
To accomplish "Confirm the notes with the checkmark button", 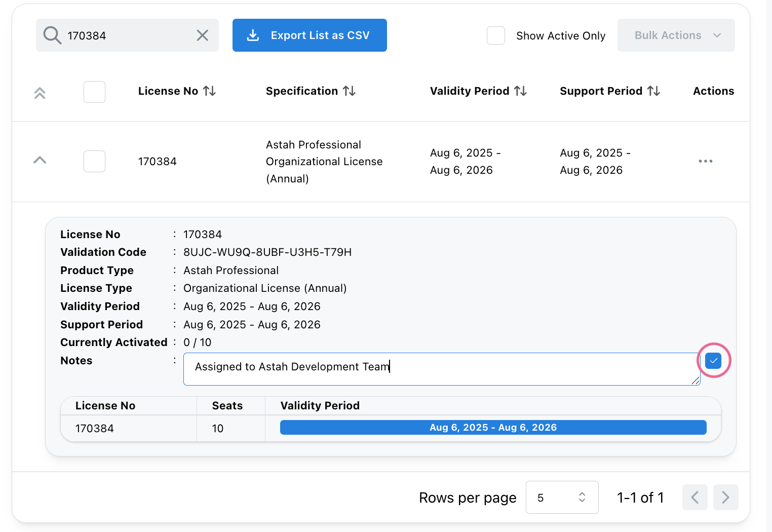I will pos(713,361).
